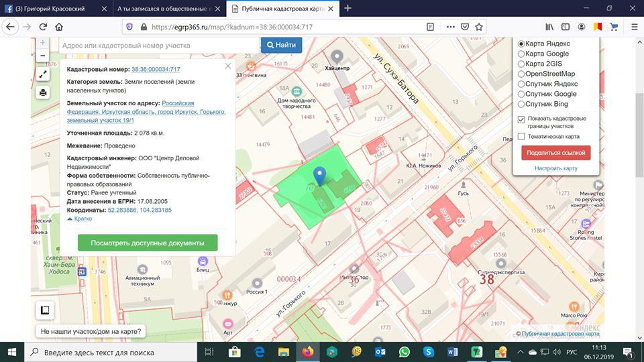Toggle fullscreen map view icon
644x362 pixels.
[43, 74]
